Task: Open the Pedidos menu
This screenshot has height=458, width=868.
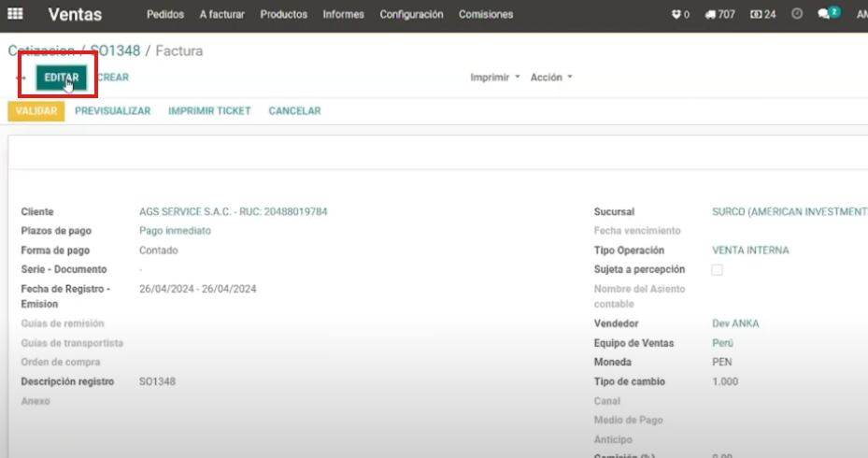Action: (x=165, y=14)
